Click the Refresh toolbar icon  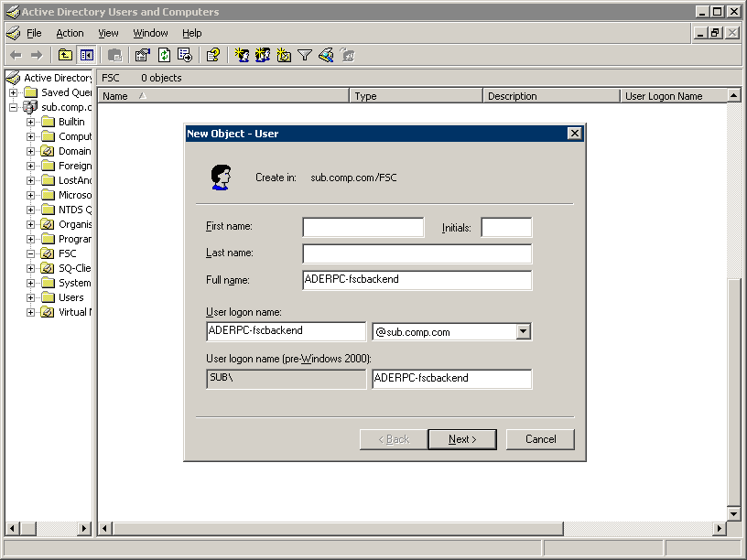164,56
